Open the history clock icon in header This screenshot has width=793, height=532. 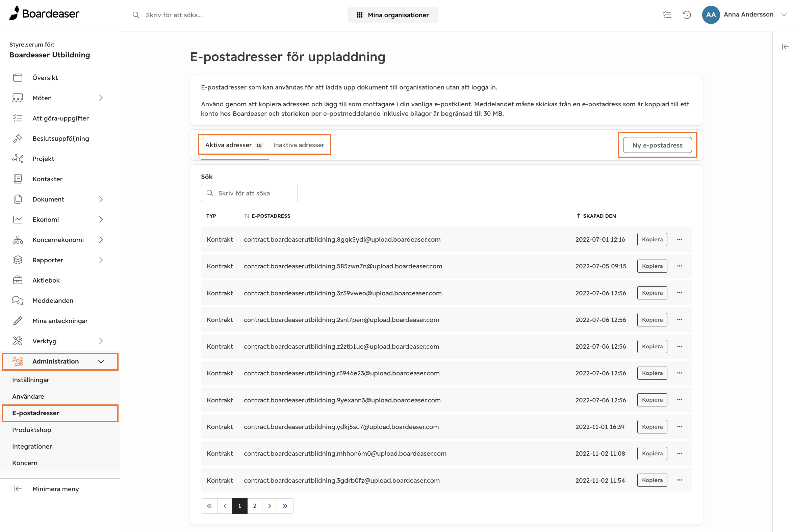(687, 15)
